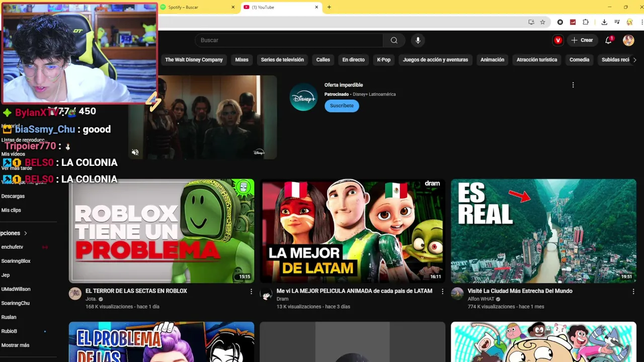Screen dimensions: 644x362
Task: Select the K-Pop filter chip
Action: (x=383, y=60)
